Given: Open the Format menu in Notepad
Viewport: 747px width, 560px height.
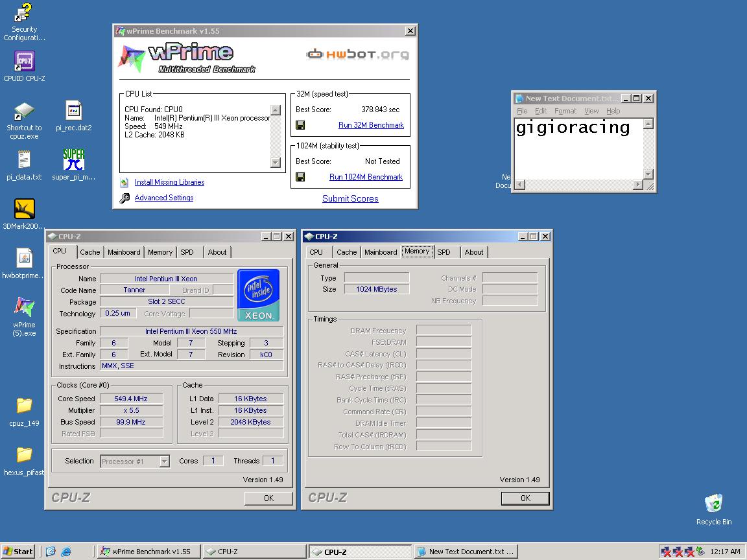Looking at the screenshot, I should point(565,111).
